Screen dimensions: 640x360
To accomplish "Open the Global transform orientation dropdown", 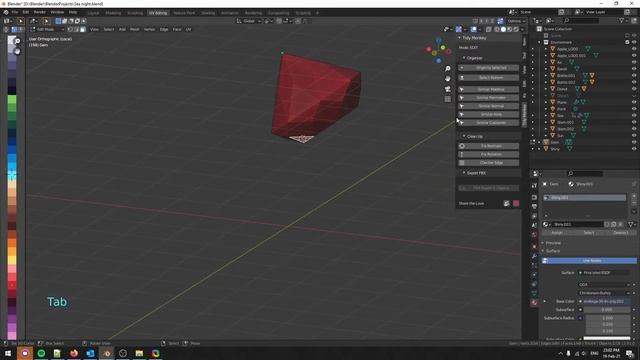I will tap(249, 21).
